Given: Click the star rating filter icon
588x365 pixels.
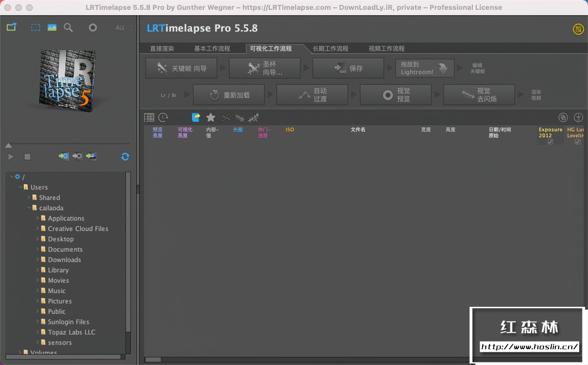Looking at the screenshot, I should tap(211, 118).
